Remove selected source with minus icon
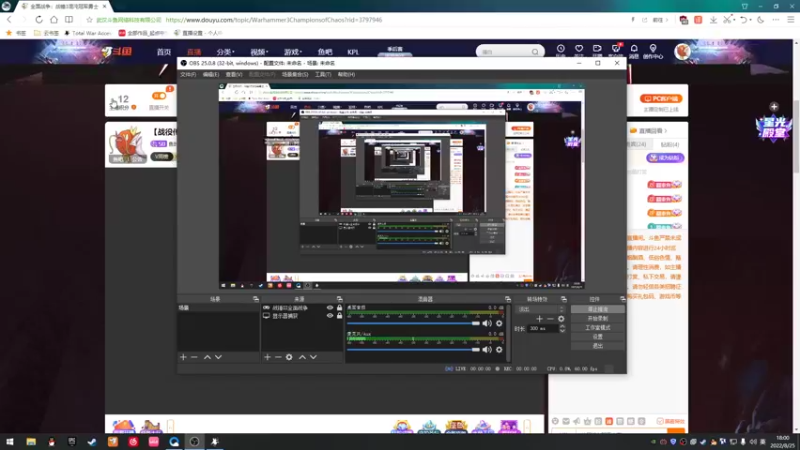Viewport: 800px width, 450px height. [x=278, y=357]
